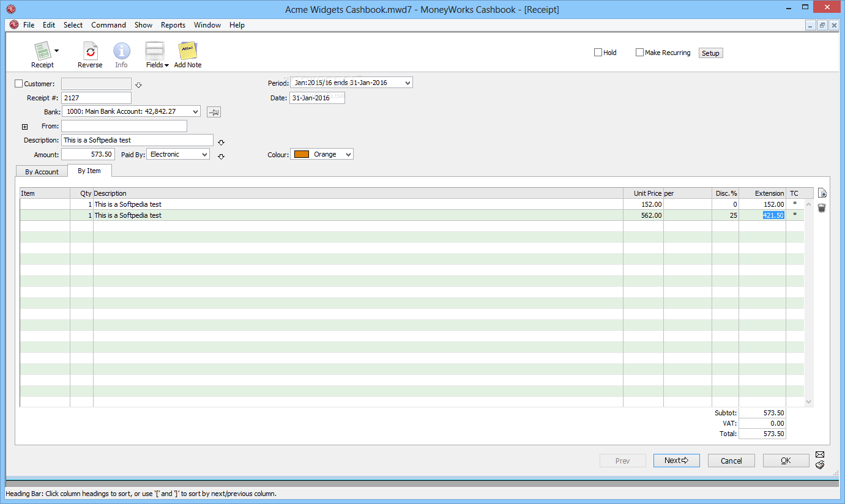The height and width of the screenshot is (504, 845).
Task: Open the Reports menu
Action: [x=173, y=25]
